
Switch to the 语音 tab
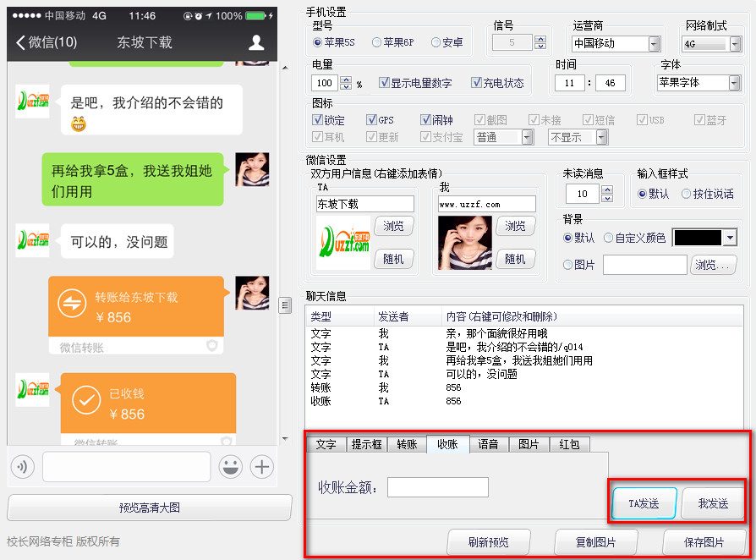pos(489,443)
